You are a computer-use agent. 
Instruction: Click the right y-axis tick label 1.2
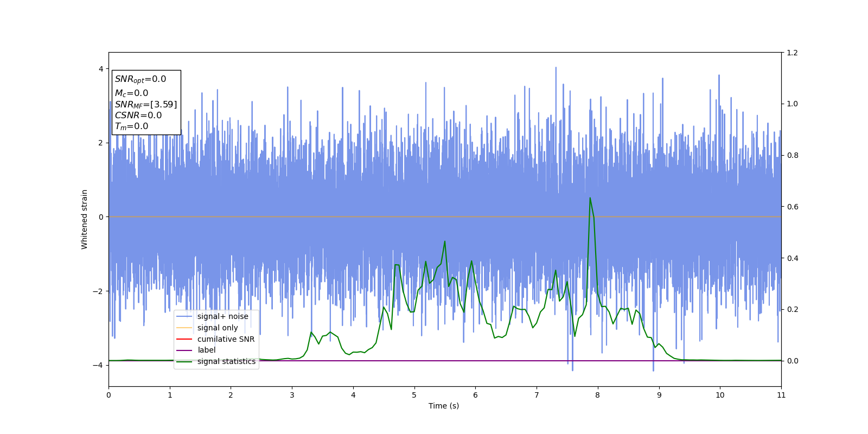pyautogui.click(x=792, y=53)
